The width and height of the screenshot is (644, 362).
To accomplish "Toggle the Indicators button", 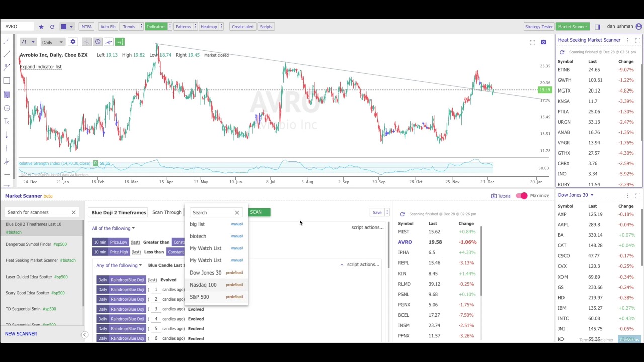I will click(x=156, y=27).
